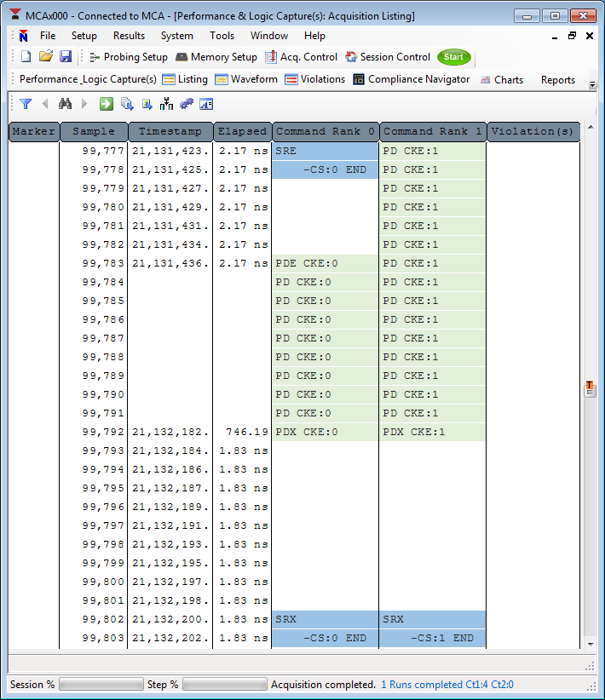Open the Results menu
The height and width of the screenshot is (700, 605).
click(129, 36)
